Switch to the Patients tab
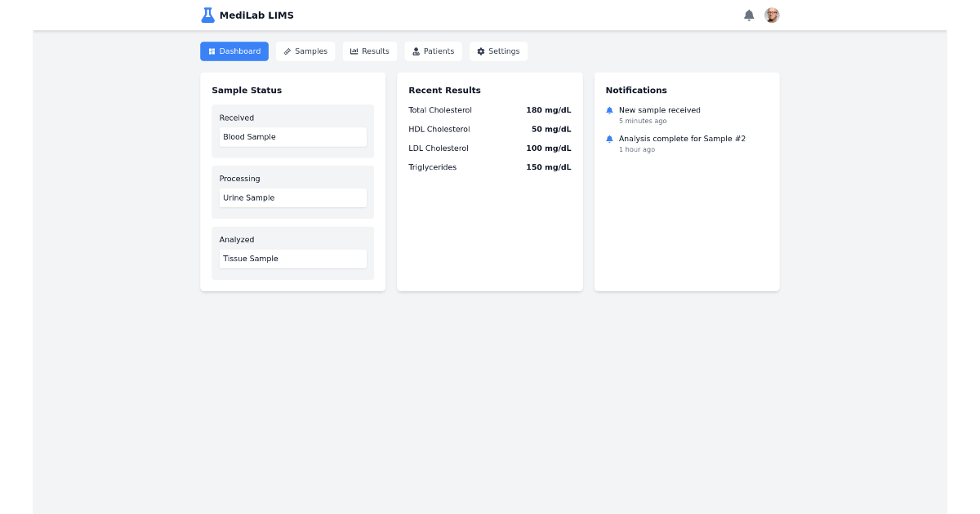The width and height of the screenshot is (980, 514). tap(434, 51)
